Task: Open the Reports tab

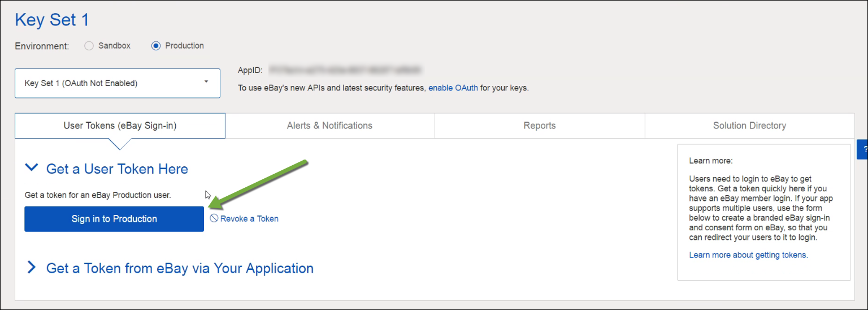Action: pos(540,126)
